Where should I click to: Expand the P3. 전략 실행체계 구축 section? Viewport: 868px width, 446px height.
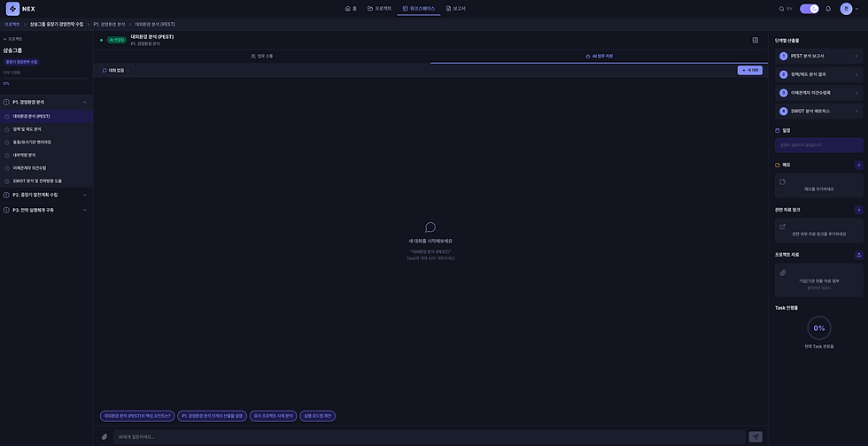(46, 211)
